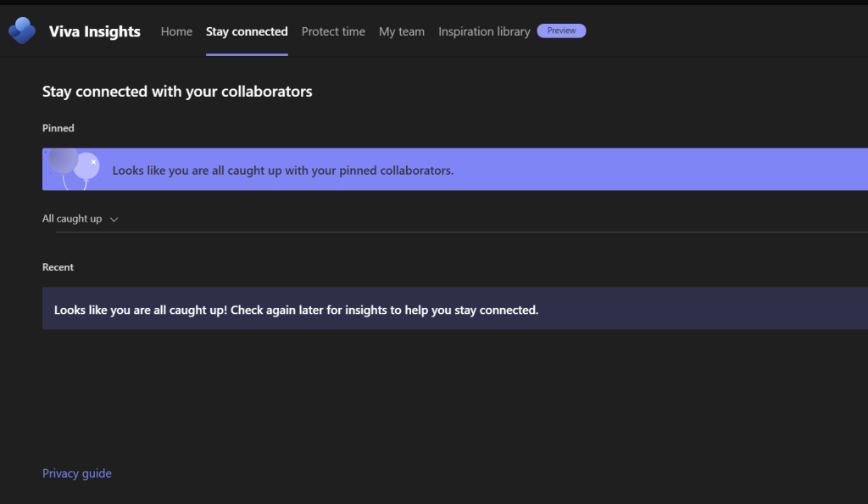Image resolution: width=868 pixels, height=504 pixels.
Task: Click the Preview badge
Action: click(x=561, y=31)
